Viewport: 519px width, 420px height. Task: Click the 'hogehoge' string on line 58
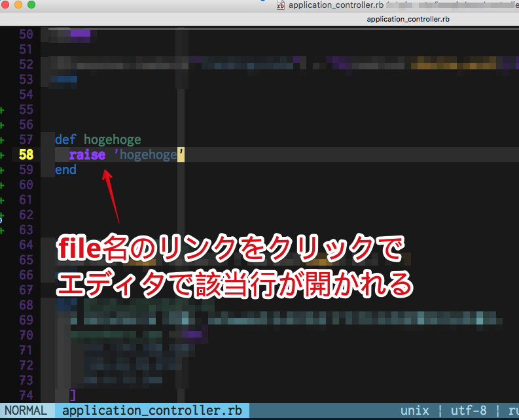coord(149,154)
